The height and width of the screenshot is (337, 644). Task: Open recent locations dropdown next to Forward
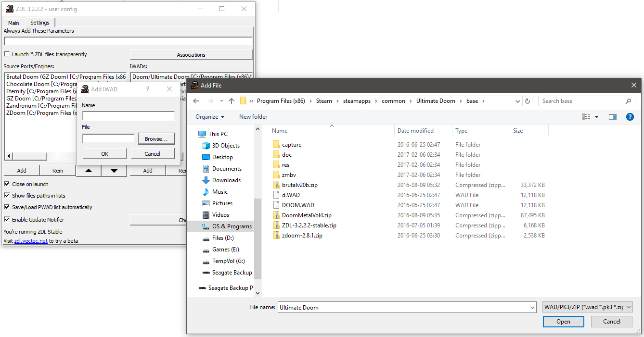(221, 101)
